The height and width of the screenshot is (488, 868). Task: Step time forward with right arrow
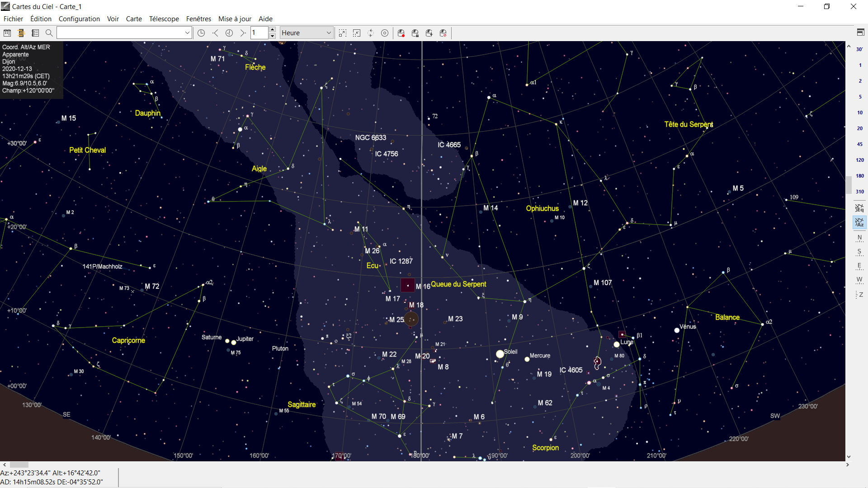pyautogui.click(x=243, y=33)
